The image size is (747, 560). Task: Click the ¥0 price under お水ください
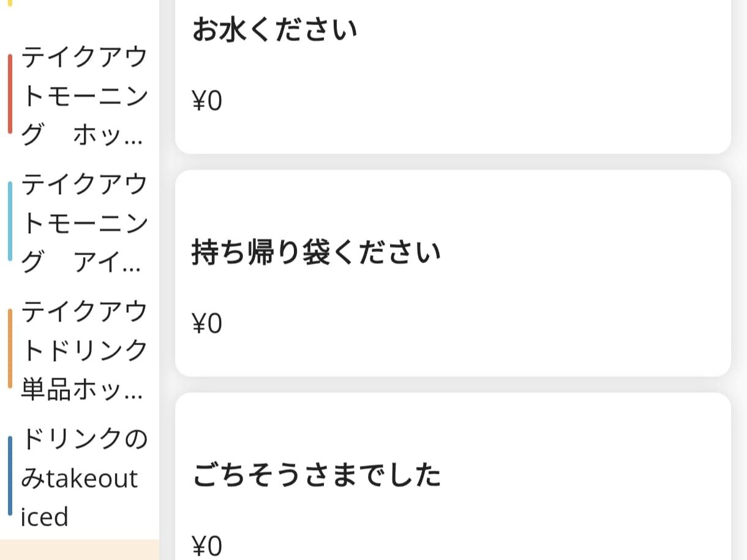coord(207,101)
